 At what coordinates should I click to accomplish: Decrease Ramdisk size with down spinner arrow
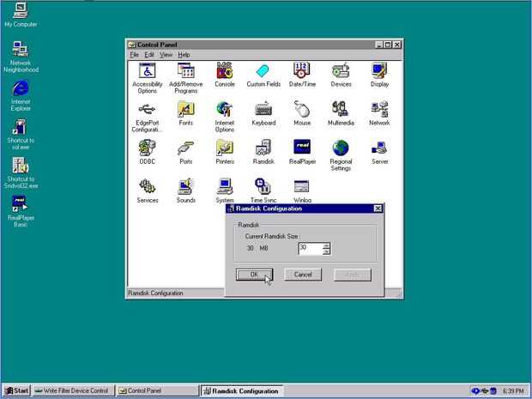(326, 251)
